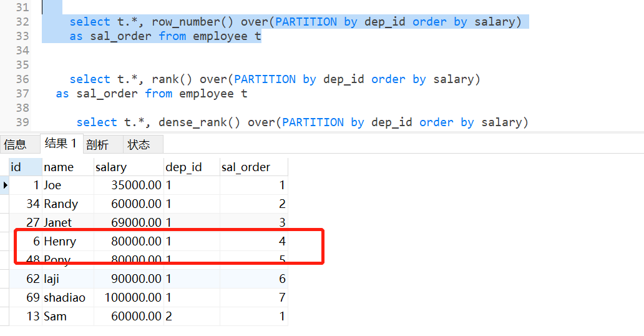Click shadiao's salary cell 100000.00

(129, 297)
